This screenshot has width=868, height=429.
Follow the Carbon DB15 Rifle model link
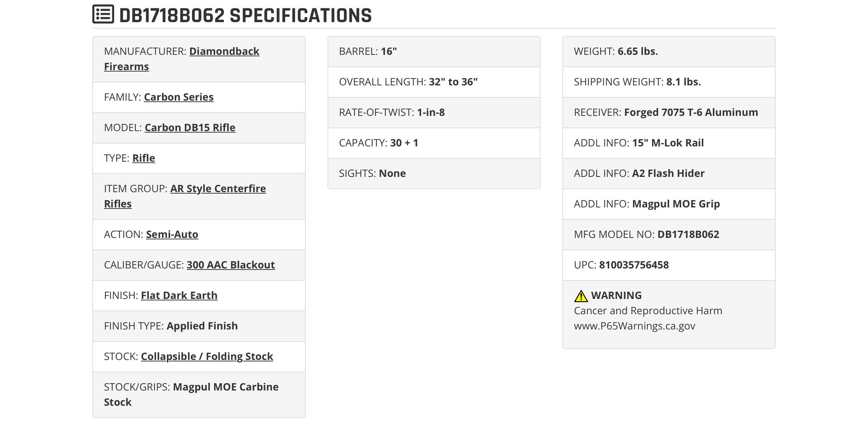tap(190, 128)
